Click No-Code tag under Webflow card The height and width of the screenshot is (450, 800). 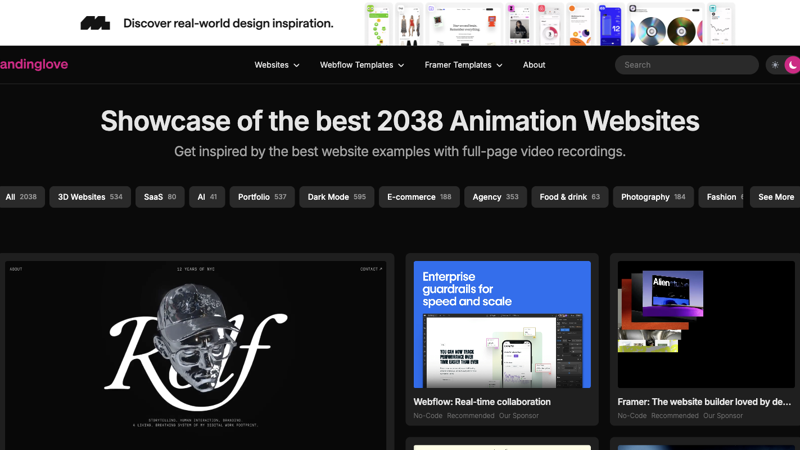tap(428, 416)
